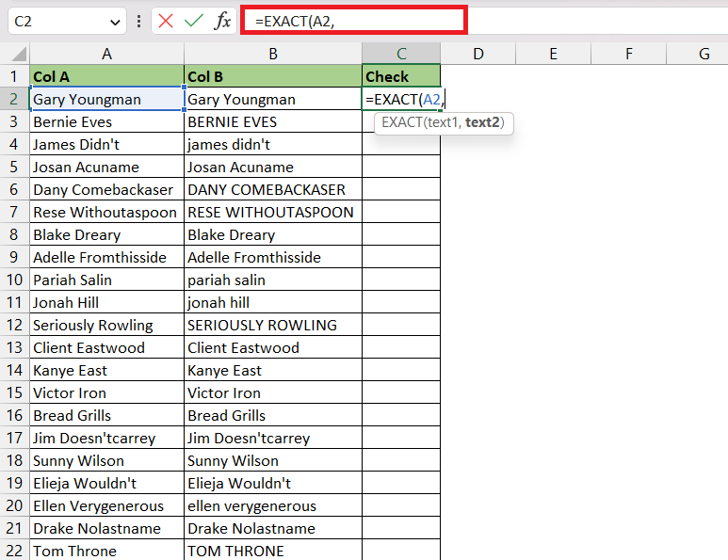The image size is (728, 560).
Task: Select column C header
Action: click(x=401, y=54)
